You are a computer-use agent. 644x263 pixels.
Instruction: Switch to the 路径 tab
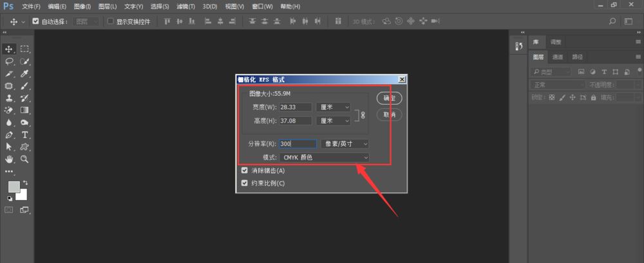click(x=577, y=57)
